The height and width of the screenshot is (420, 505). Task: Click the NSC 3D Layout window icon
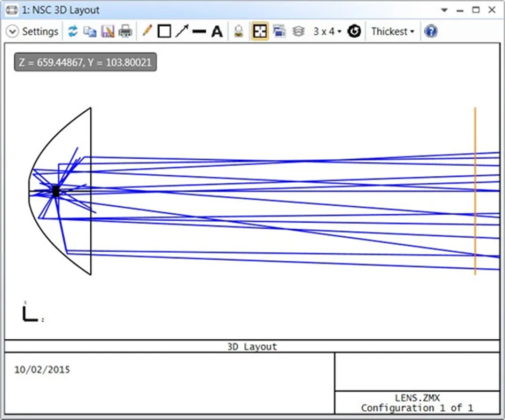(12, 10)
